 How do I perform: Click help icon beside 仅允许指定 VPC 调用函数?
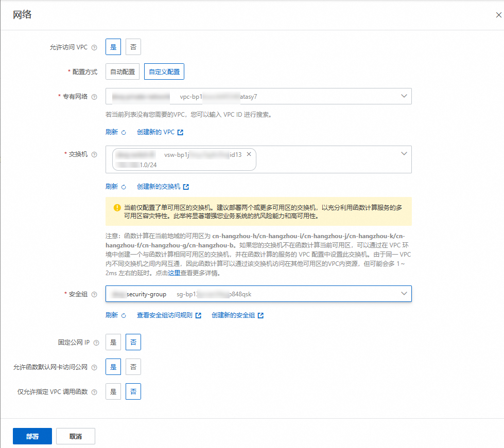pos(94,392)
